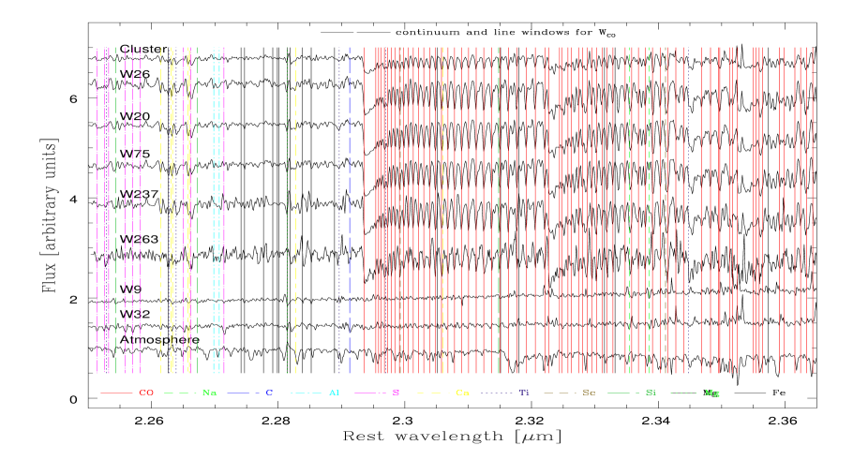The height and width of the screenshot is (460, 868).
Task: Click the y-axis tick label 0
Action: [73, 399]
